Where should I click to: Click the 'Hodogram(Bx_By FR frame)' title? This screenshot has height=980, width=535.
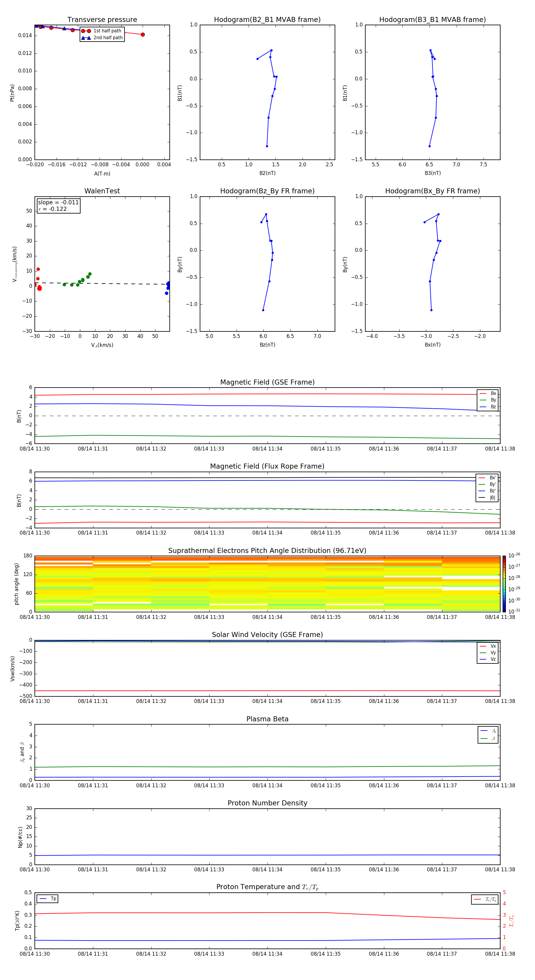[x=432, y=191]
